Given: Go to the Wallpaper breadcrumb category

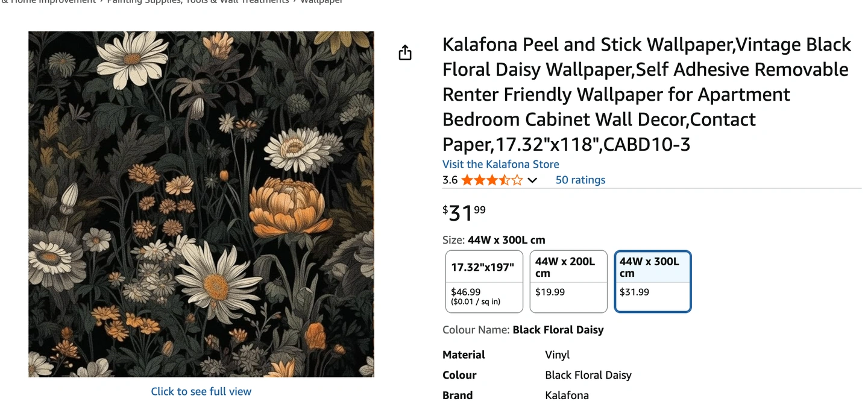Looking at the screenshot, I should point(321,2).
